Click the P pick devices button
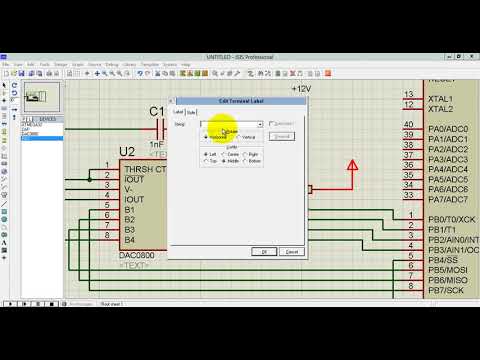This screenshot has width=480, height=360. 24,119
